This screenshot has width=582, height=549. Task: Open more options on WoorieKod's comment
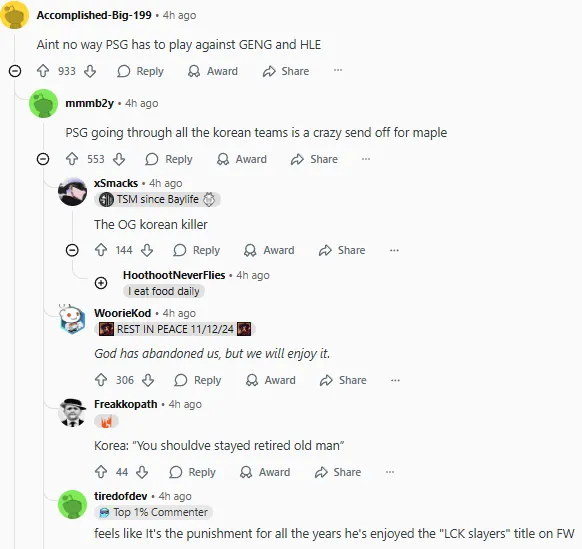click(x=395, y=380)
